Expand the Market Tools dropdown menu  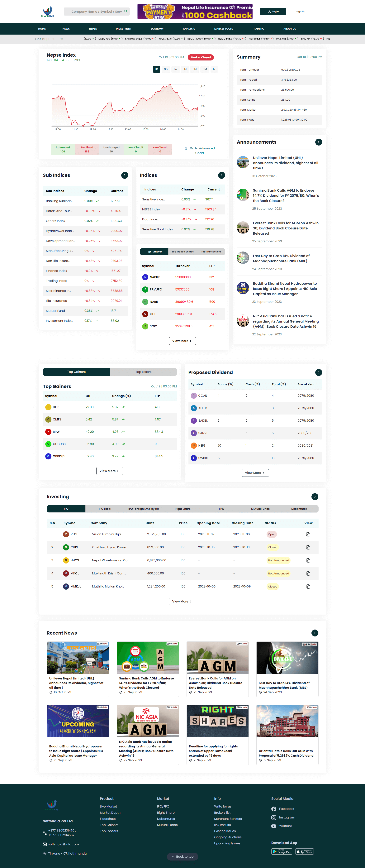coord(225,29)
